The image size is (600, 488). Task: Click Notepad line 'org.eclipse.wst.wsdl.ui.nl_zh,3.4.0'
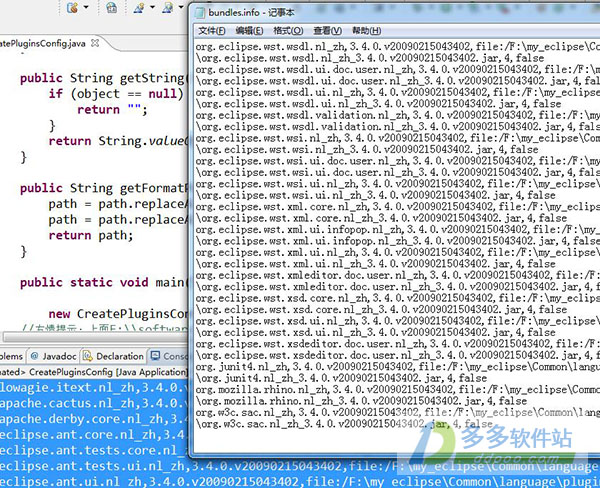coord(398,92)
